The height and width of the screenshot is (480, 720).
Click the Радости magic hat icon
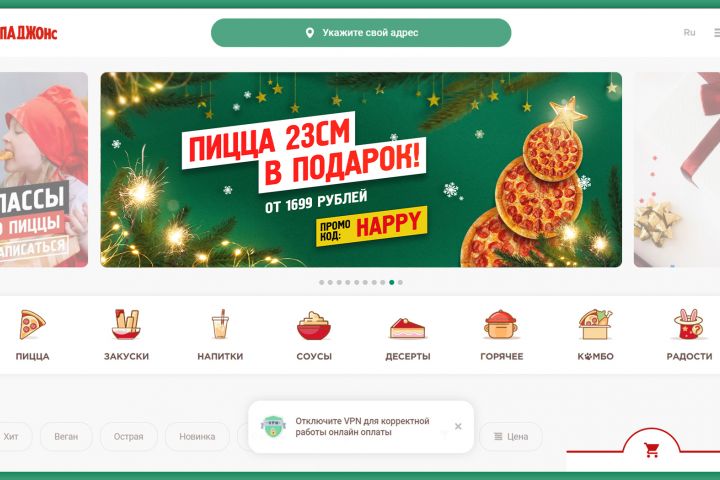689,324
